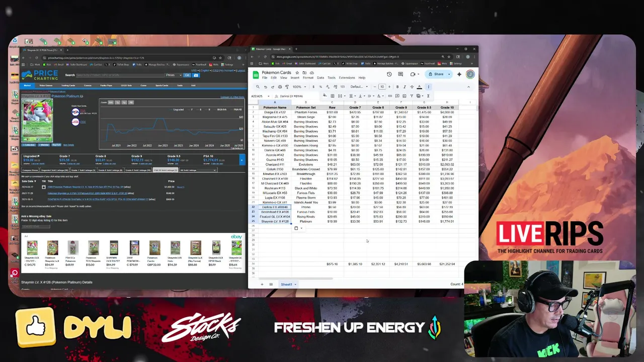
Task: Star the Pokemon Cards spreadsheet
Action: (297, 73)
